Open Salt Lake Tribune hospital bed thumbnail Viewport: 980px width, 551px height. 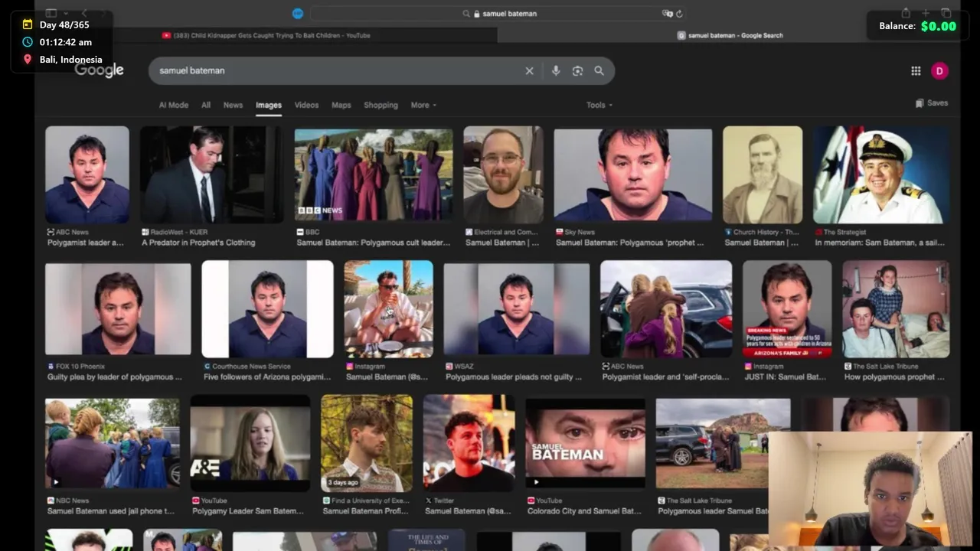(x=896, y=309)
